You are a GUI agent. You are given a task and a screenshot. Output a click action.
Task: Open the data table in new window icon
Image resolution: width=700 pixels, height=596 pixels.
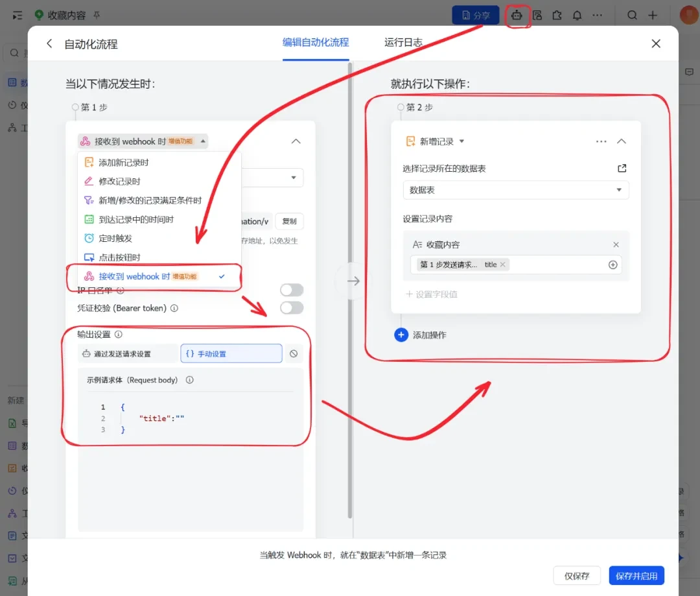(x=622, y=169)
